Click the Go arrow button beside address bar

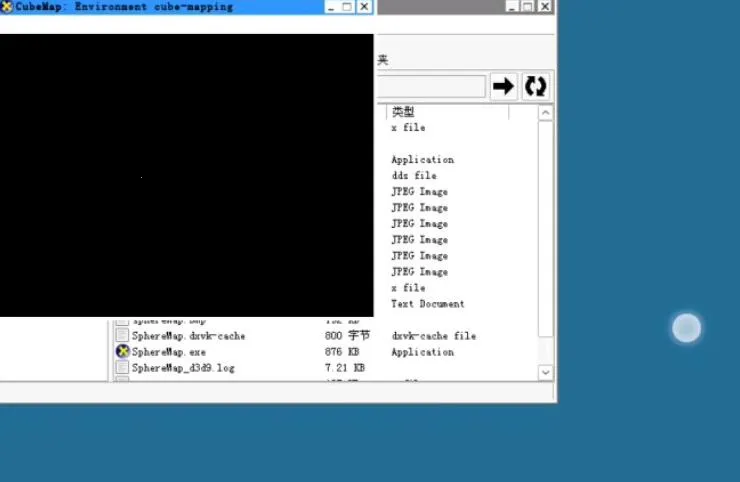[x=503, y=86]
